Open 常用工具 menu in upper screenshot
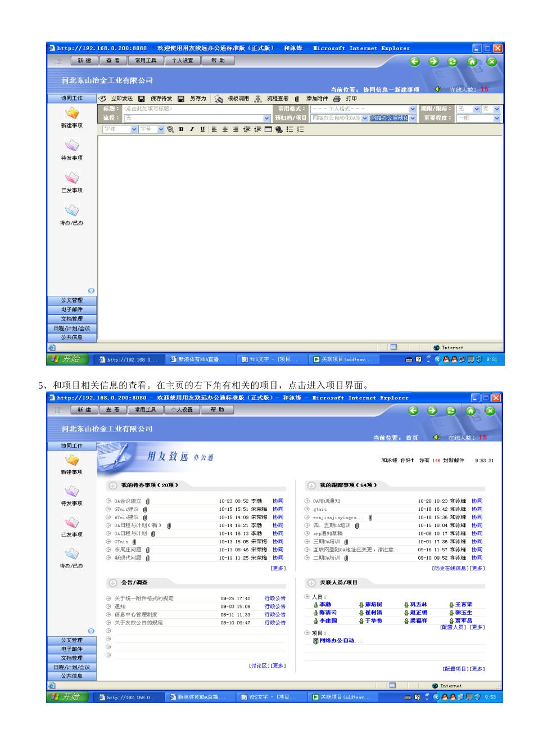 point(146,61)
